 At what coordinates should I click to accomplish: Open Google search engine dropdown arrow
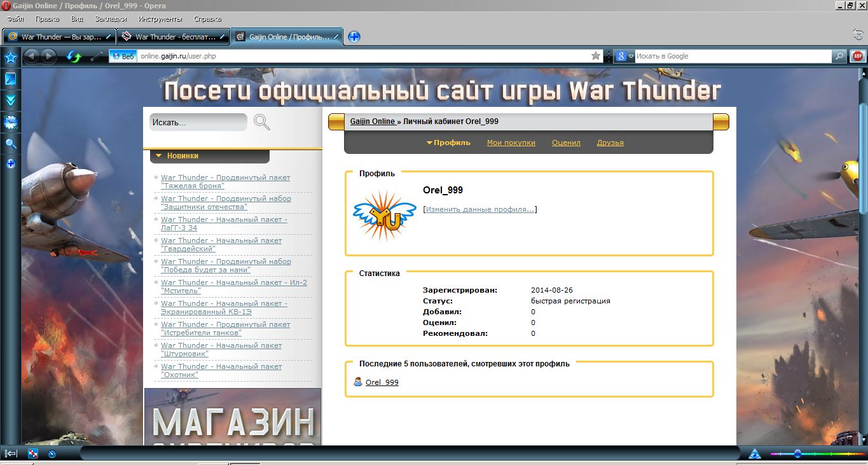tap(631, 56)
